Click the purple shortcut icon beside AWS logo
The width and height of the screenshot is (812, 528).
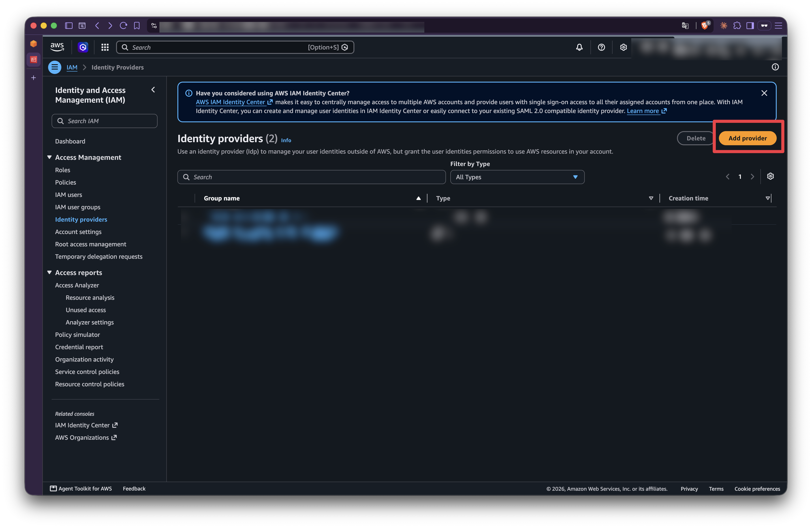[83, 47]
